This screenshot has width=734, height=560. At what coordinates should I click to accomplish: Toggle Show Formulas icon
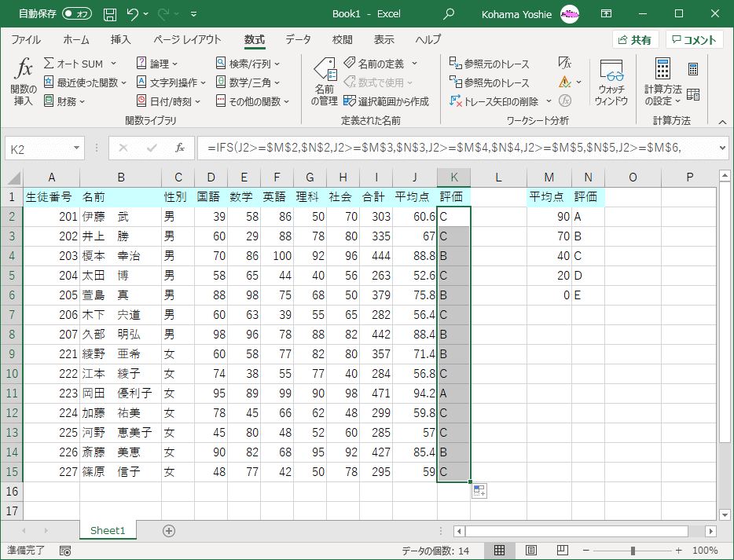[x=565, y=63]
